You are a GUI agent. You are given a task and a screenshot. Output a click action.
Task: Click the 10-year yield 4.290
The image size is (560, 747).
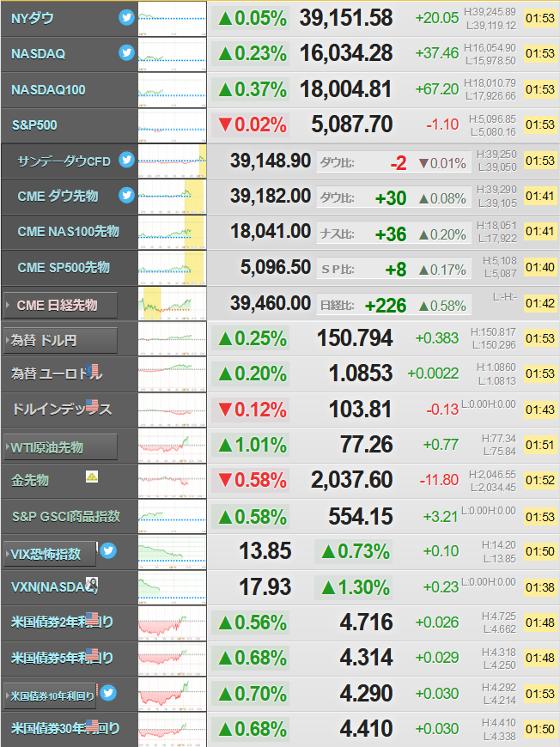tap(367, 694)
